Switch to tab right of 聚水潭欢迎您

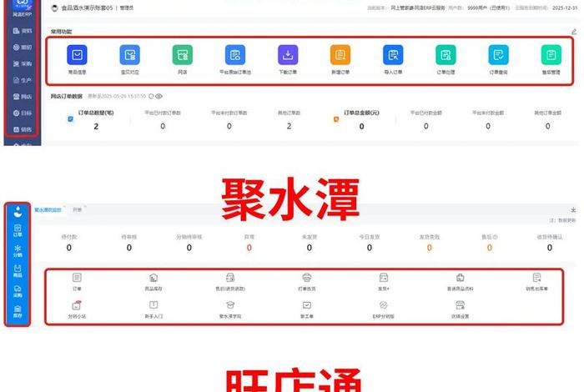[77, 210]
